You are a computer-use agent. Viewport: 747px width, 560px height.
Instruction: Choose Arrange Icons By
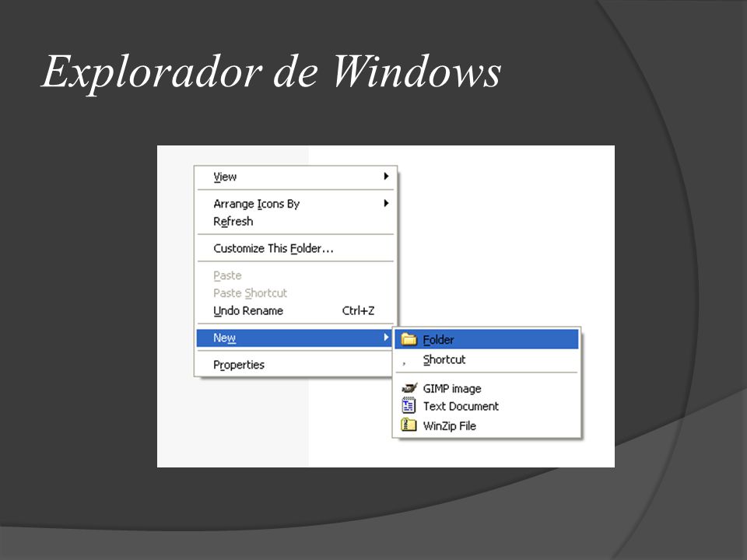[x=296, y=203]
